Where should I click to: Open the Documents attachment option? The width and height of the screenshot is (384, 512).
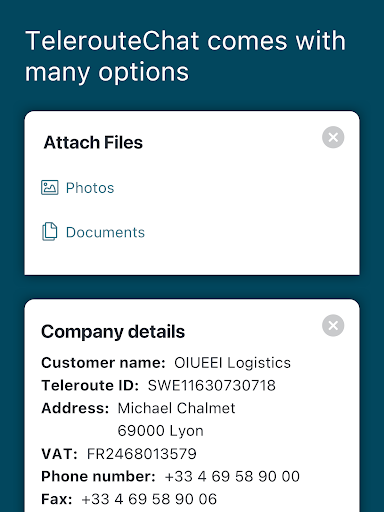point(105,232)
